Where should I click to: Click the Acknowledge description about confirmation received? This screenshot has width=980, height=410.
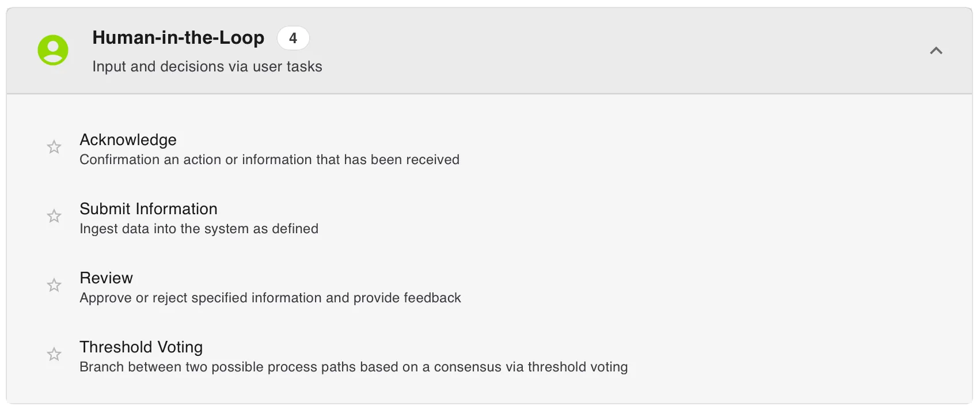(x=269, y=160)
